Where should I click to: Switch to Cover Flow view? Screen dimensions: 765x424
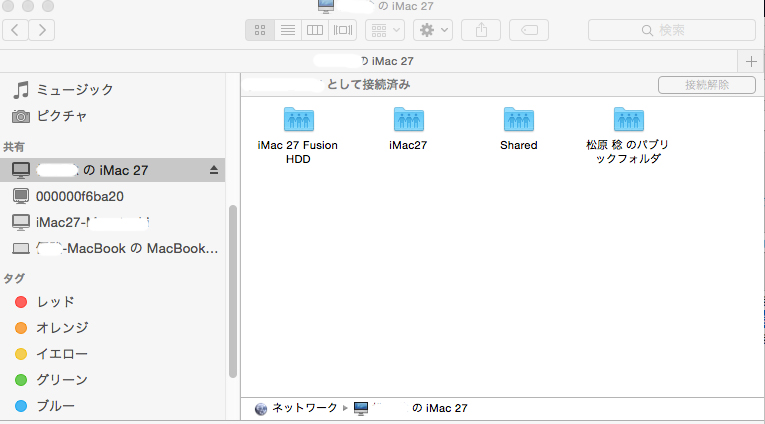click(343, 30)
